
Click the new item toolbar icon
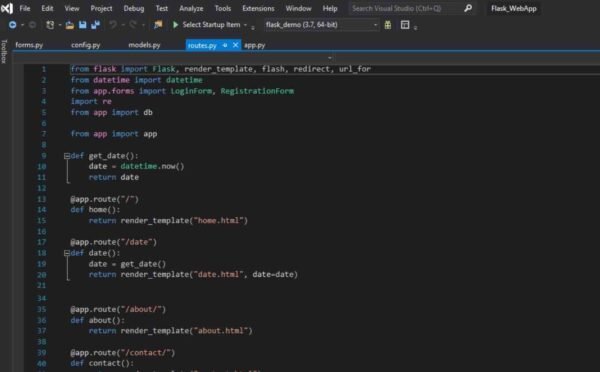(x=50, y=25)
